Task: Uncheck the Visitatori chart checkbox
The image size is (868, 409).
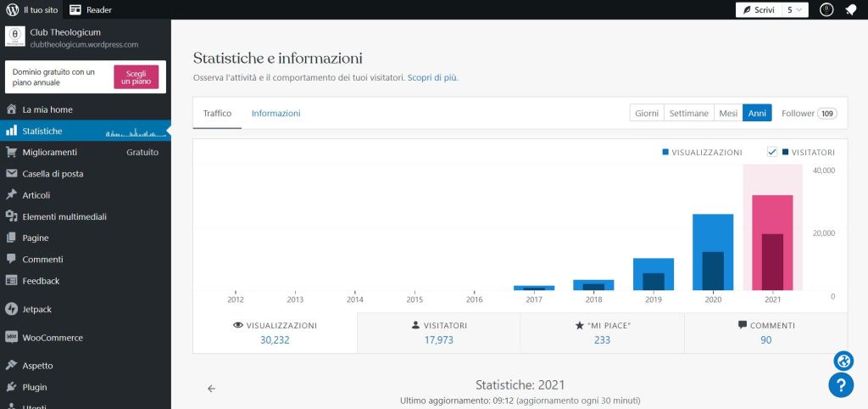Action: [x=772, y=152]
